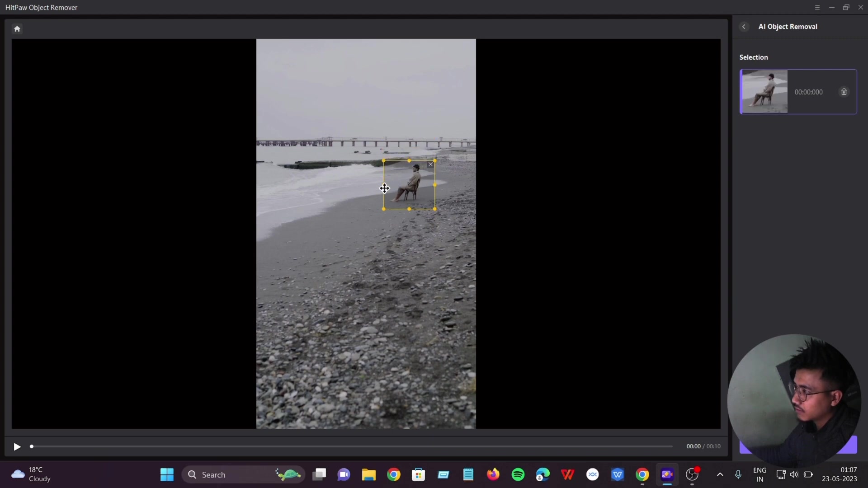Open the 18°C Cloudy weather widget

32,474
